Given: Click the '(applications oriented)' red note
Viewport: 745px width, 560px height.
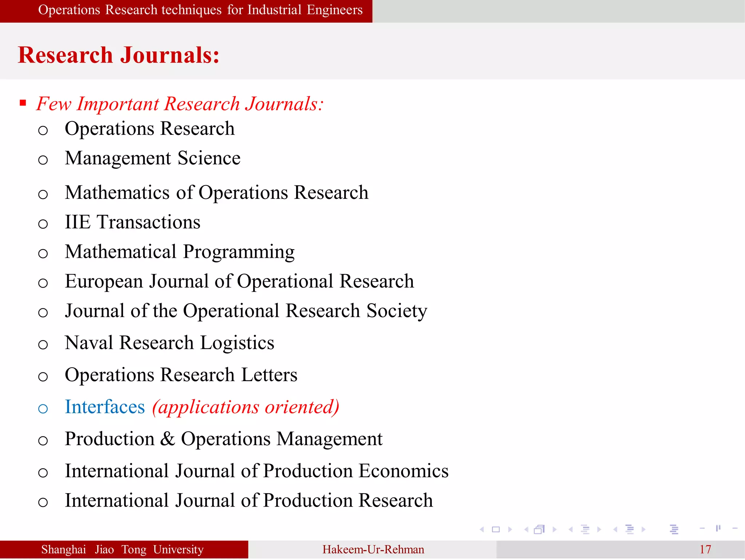Looking at the screenshot, I should 246,407.
